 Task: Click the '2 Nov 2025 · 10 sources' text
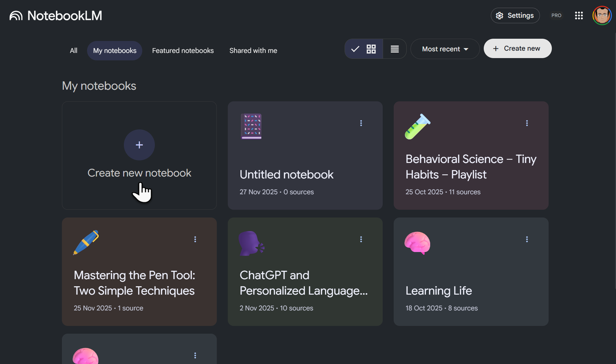[x=277, y=308]
